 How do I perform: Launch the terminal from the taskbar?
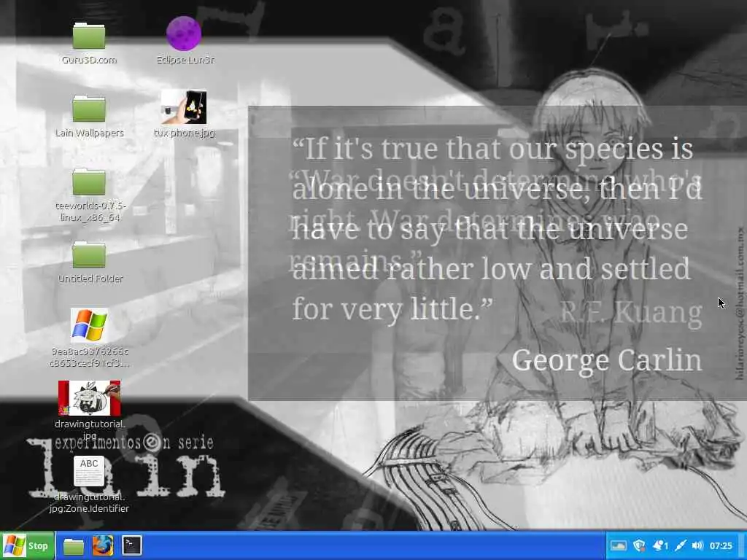pos(132,545)
